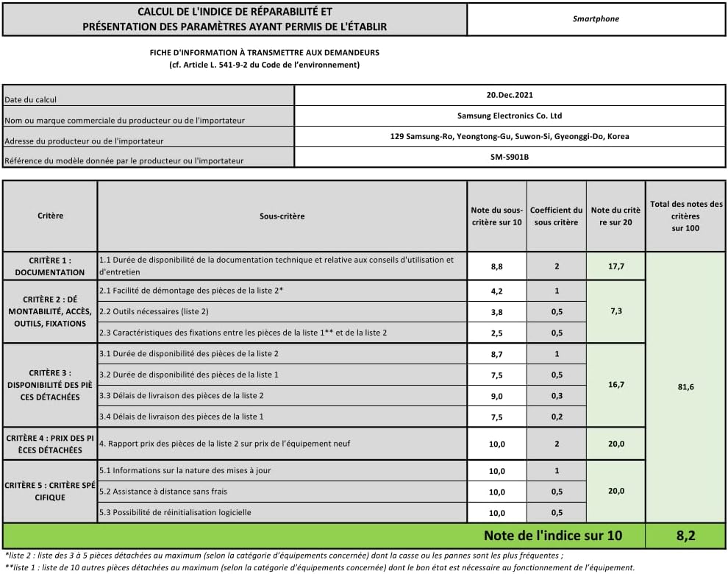This screenshot has height=574, width=728.
Task: Select the final index score 8,2
Action: coord(685,536)
